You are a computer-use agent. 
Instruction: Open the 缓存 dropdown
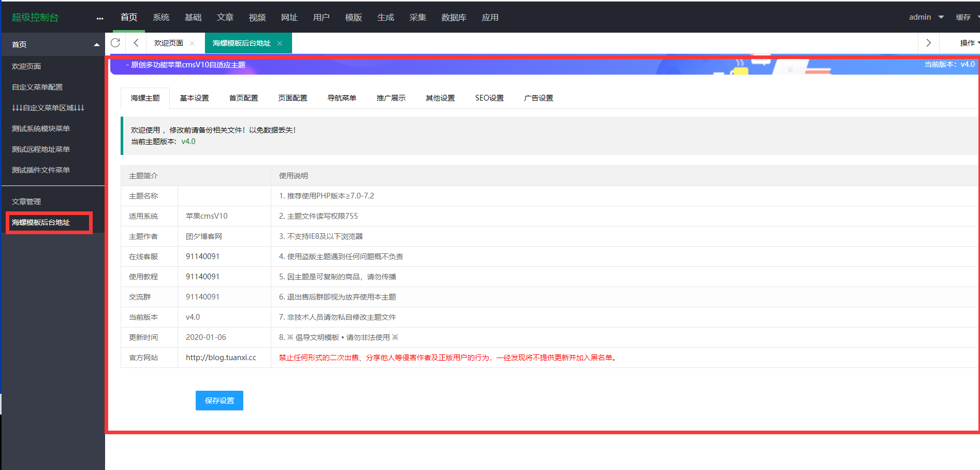click(967, 17)
